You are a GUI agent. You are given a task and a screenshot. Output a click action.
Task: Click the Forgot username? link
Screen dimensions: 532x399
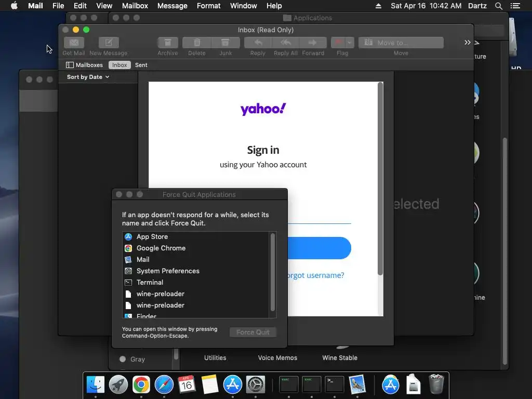315,275
